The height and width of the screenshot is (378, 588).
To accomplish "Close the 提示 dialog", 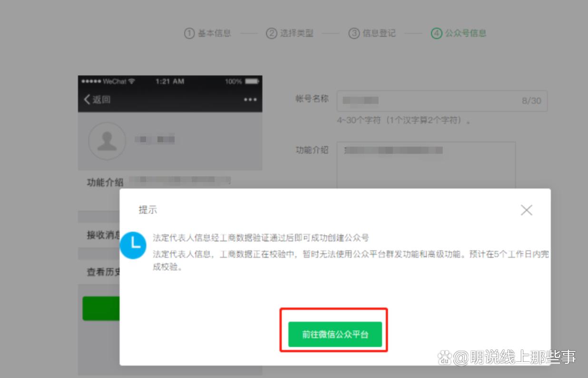I will (526, 210).
